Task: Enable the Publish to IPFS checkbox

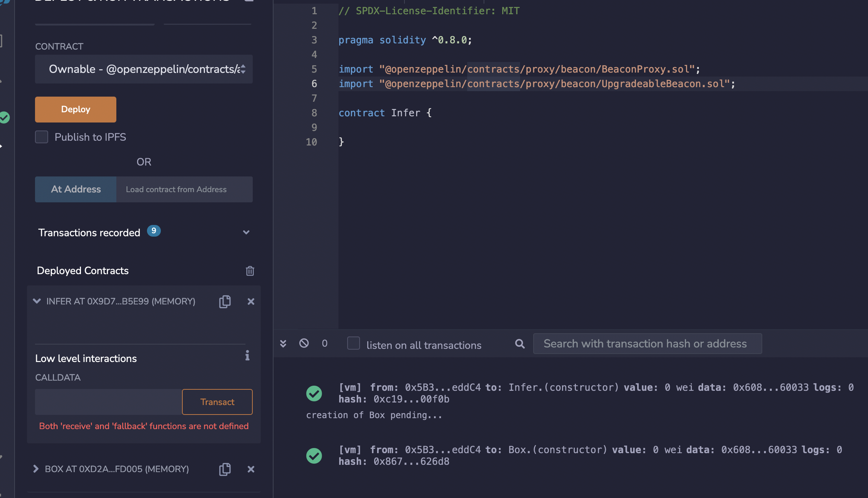Action: point(42,137)
